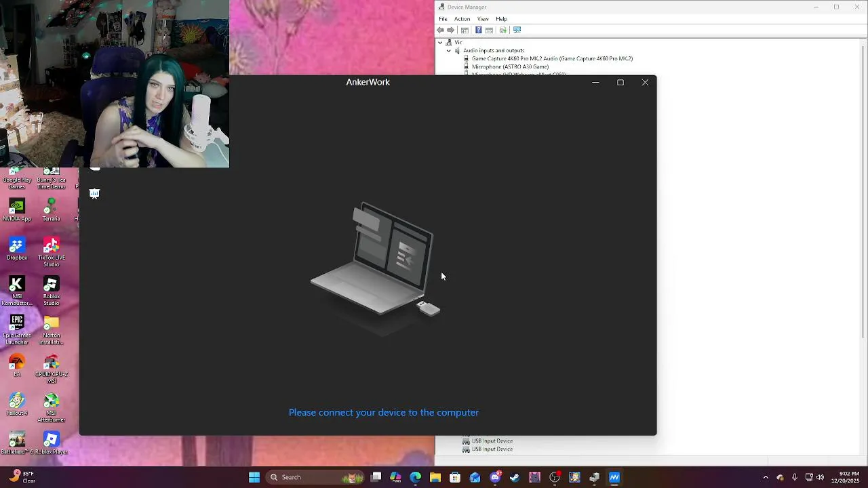Collapse the Vic computer root node
Viewport: 868px width, 488px height.
point(440,43)
